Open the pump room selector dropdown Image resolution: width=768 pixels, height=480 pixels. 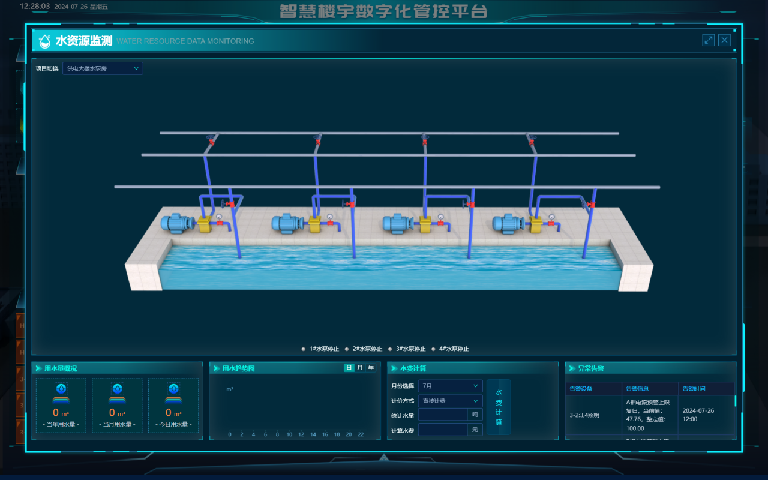click(x=102, y=69)
